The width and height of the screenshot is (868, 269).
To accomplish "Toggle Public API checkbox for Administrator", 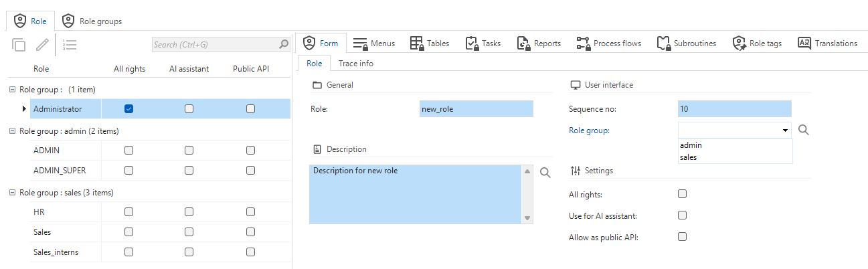I will 250,109.
